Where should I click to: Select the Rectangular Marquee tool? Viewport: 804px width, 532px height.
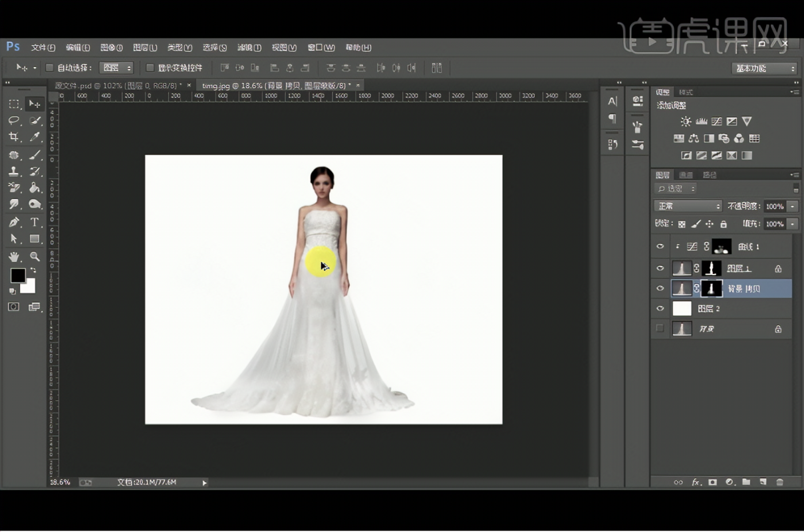pos(14,104)
